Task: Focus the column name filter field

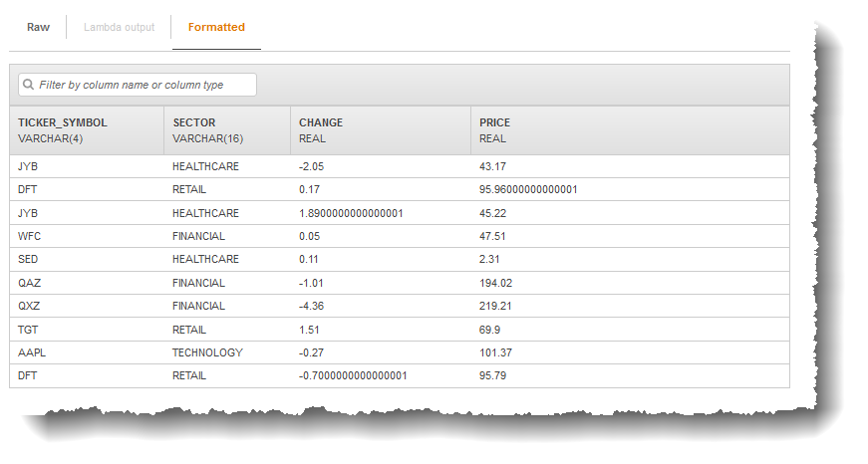Action: click(x=145, y=86)
